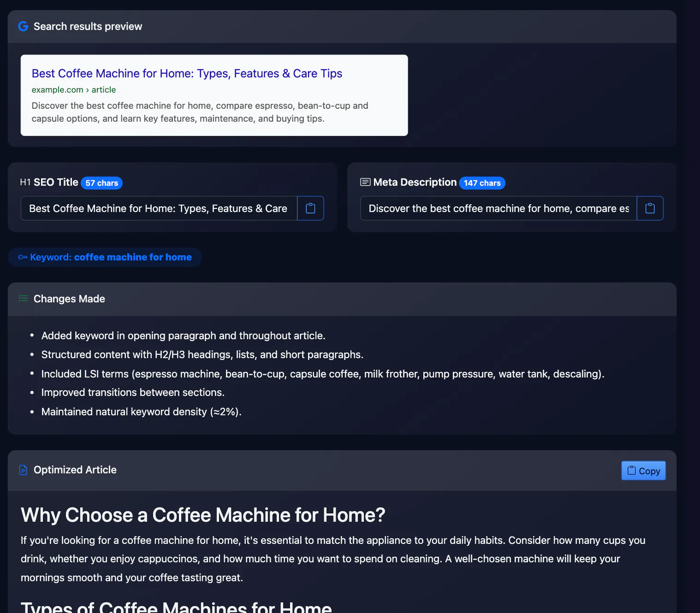Copy SEO title using clipboard icon
700x613 pixels.
[310, 208]
